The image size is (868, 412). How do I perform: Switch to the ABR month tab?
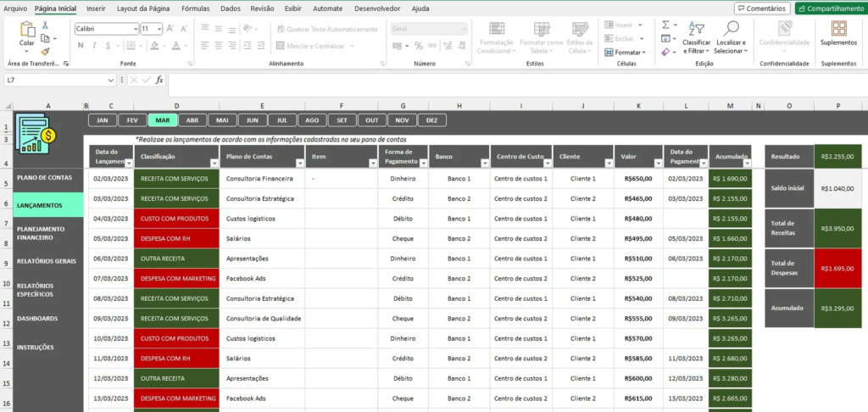[192, 120]
